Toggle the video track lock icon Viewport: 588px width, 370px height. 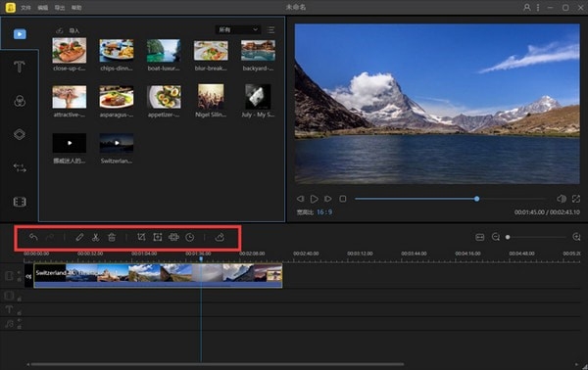[x=20, y=279]
